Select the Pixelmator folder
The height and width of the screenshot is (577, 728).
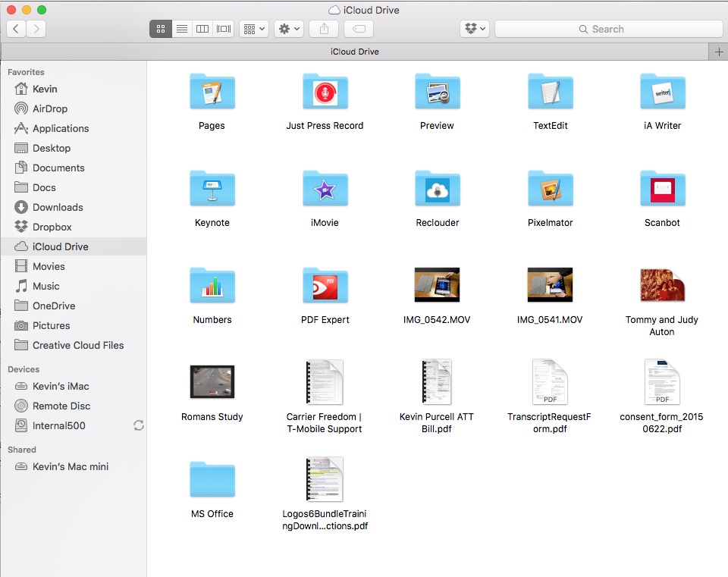549,188
